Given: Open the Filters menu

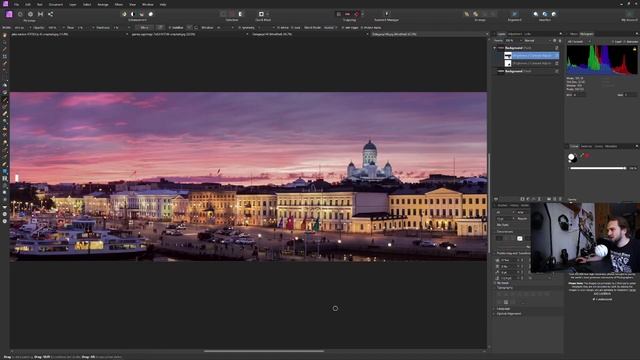Looking at the screenshot, I should tap(118, 4).
